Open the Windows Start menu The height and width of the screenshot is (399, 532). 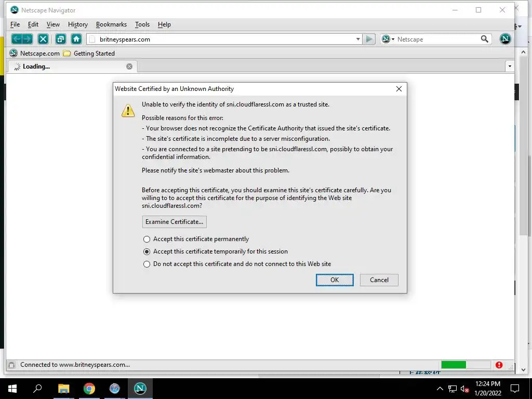12,389
